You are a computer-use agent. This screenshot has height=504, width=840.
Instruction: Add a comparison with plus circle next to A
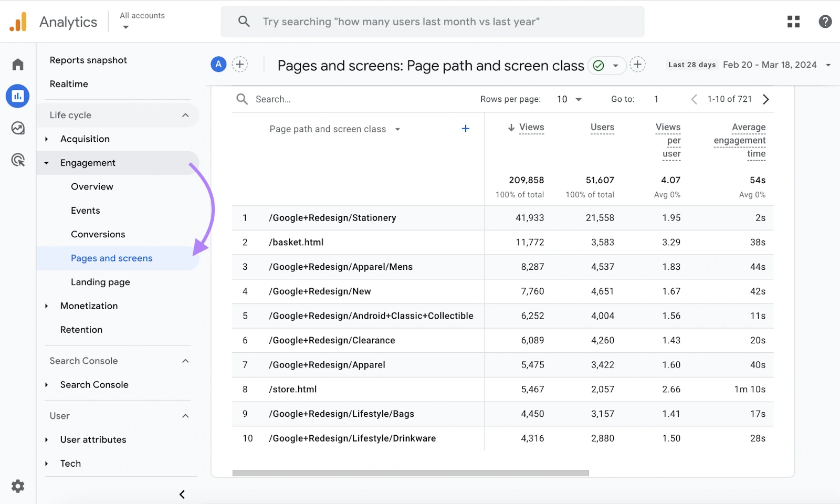[x=240, y=65]
